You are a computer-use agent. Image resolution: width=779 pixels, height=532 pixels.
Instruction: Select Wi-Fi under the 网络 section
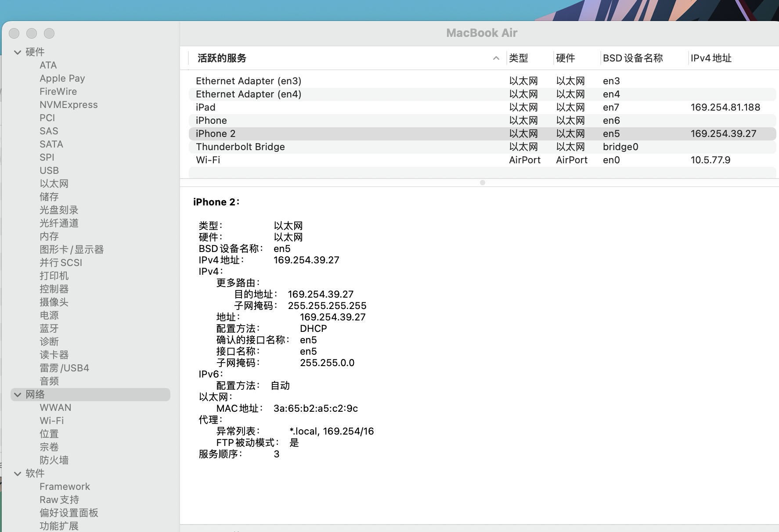pos(52,421)
